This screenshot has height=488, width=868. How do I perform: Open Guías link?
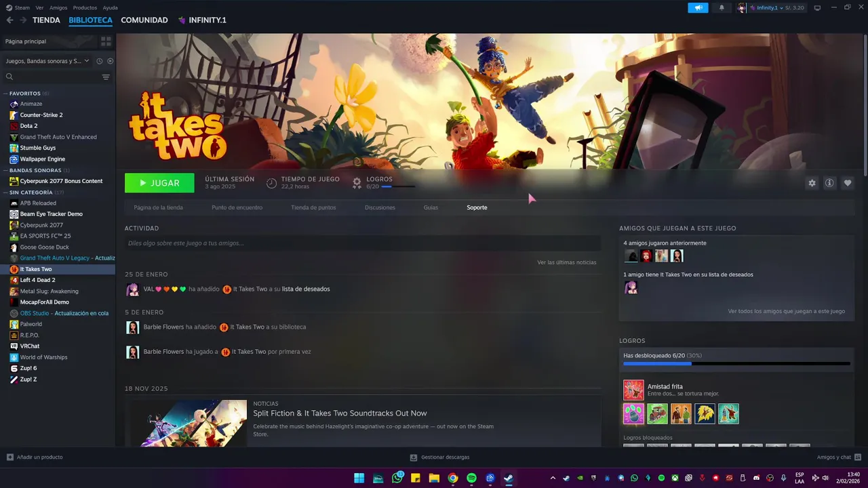[x=431, y=207]
